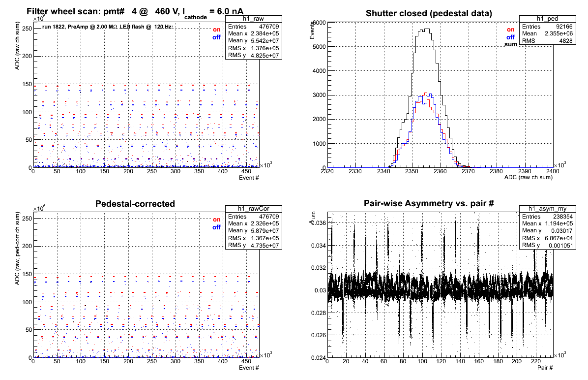Click the 'ADC (raw, ped-corr ch sum)' y-axis label
Viewport: 588px width, 380px height.
coord(18,249)
